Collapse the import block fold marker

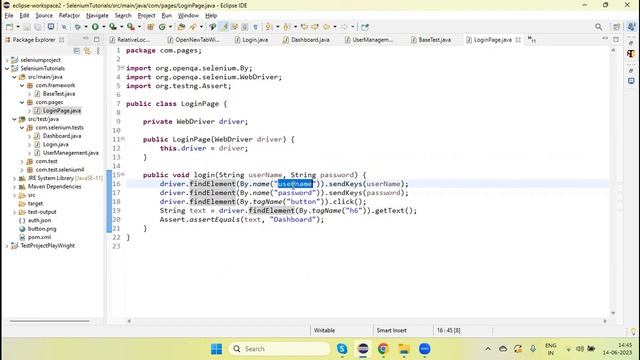[x=122, y=67]
